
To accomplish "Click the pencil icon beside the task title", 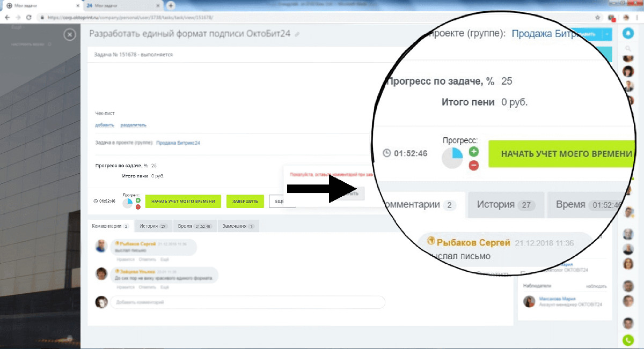I will (297, 34).
